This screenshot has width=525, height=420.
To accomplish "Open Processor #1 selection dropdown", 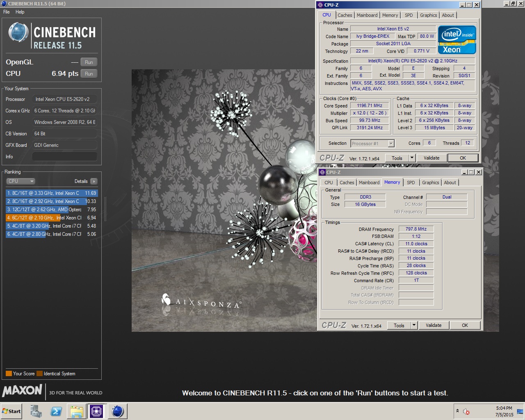I will (x=372, y=144).
